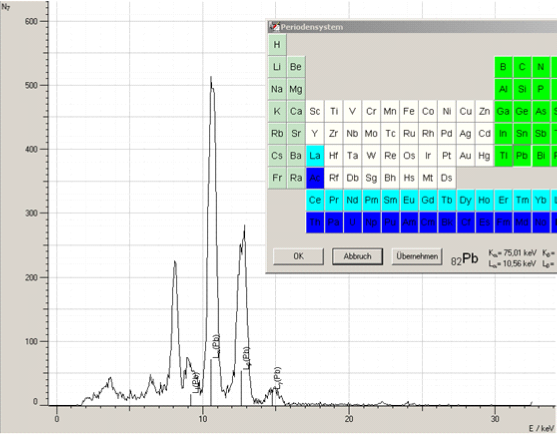Select cobalt Co element
This screenshot has height=435, width=557.
[428, 112]
